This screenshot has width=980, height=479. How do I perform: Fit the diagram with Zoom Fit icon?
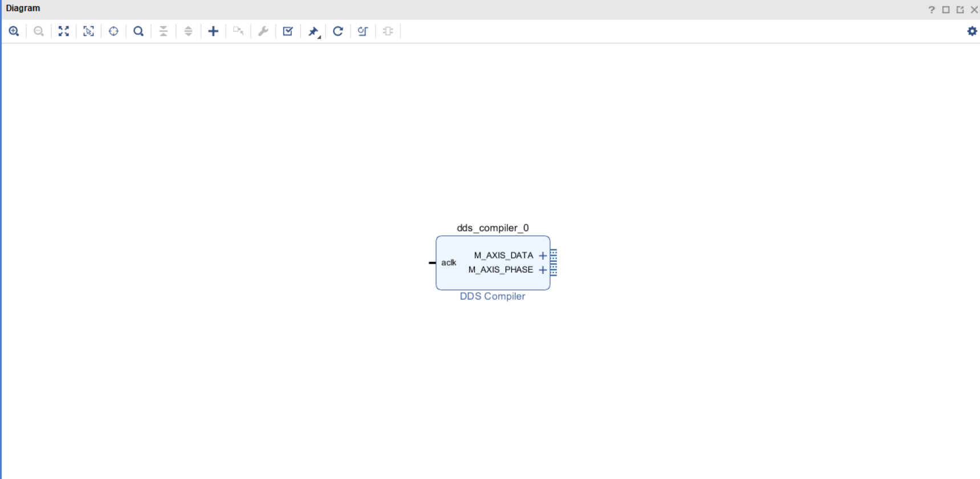point(64,31)
